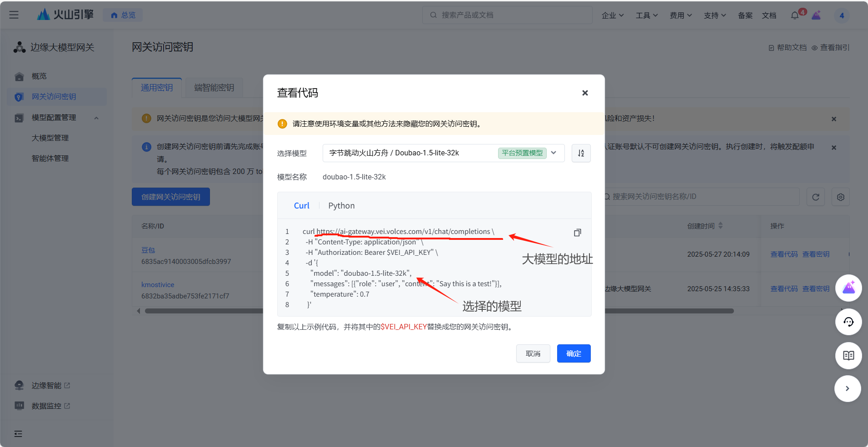Open the 边缘智能 external link
Screen dimensions: 868x447
50,386
